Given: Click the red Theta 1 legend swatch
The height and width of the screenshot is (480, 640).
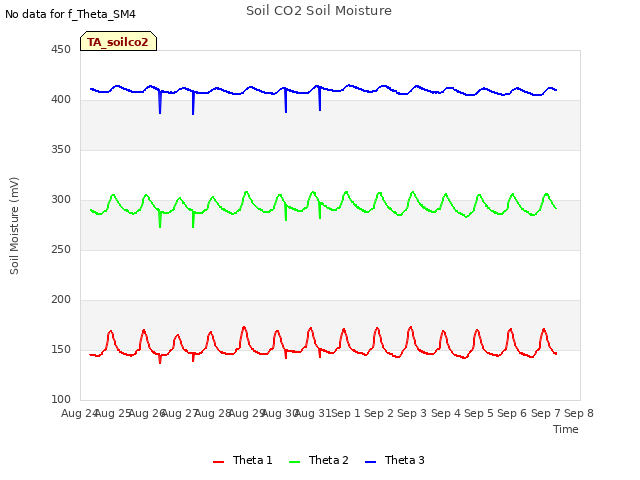Looking at the screenshot, I should click(x=219, y=462).
